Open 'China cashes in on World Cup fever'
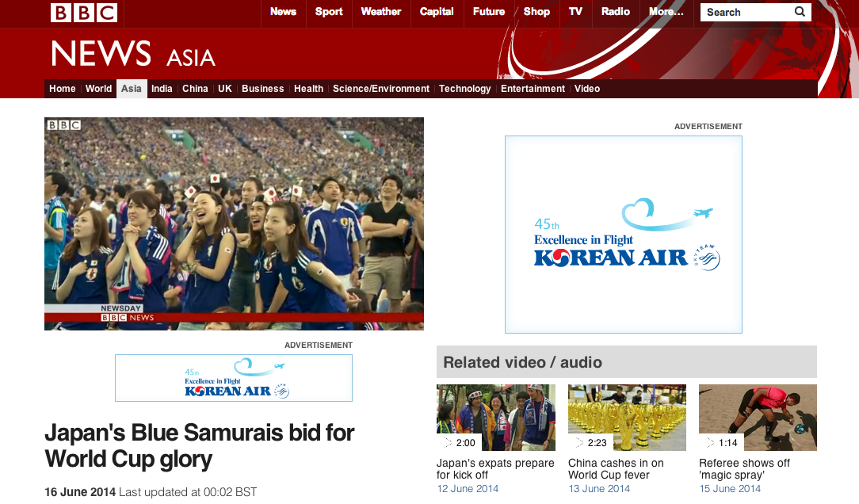The image size is (859, 504). (x=616, y=469)
